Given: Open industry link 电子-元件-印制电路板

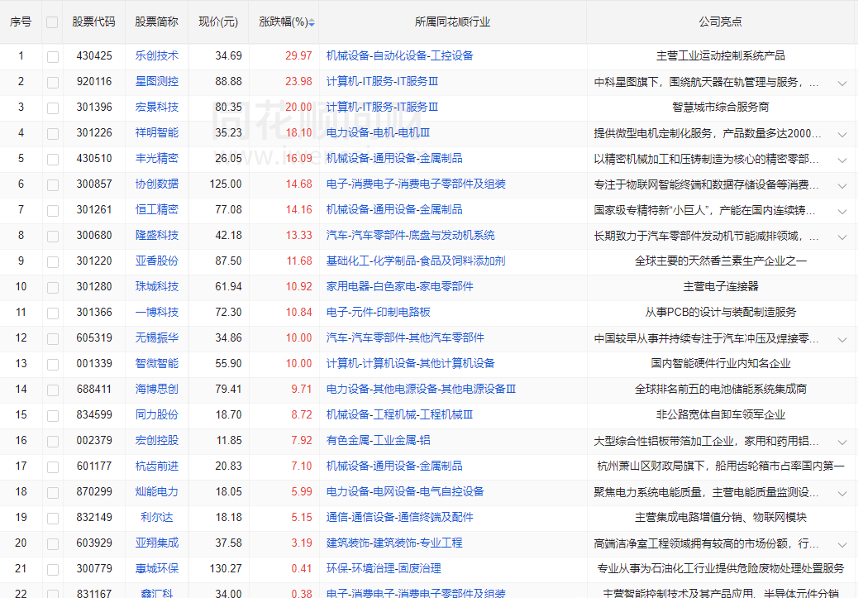Looking at the screenshot, I should pos(378,312).
